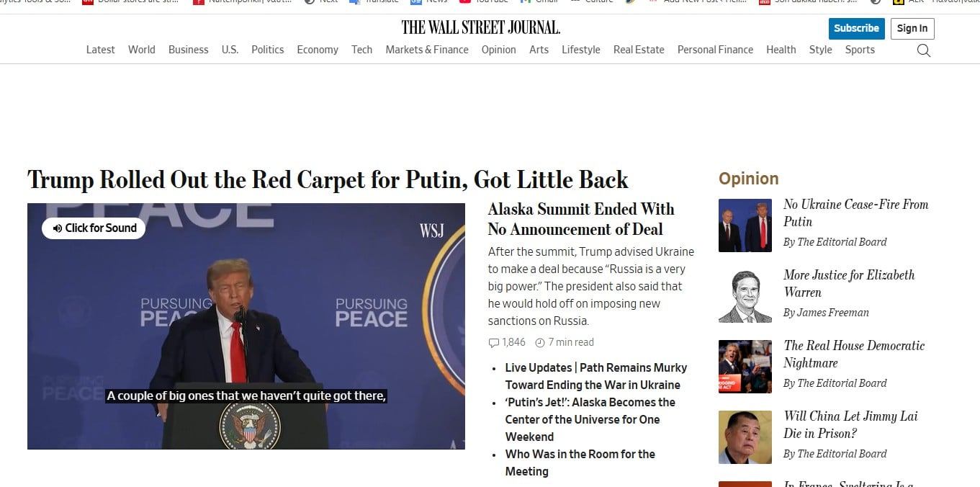This screenshot has width=980, height=487.
Task: Click the comments bubble icon showing 1,846
Action: (x=493, y=343)
